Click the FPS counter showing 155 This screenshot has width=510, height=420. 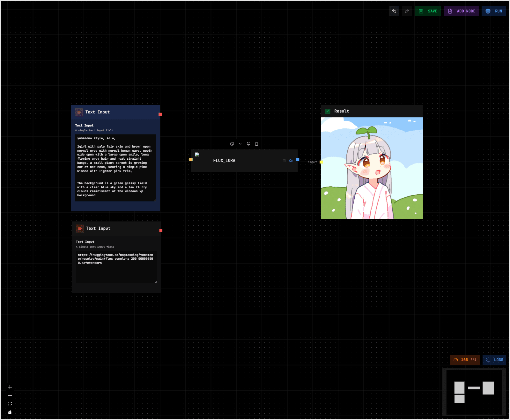(465, 360)
